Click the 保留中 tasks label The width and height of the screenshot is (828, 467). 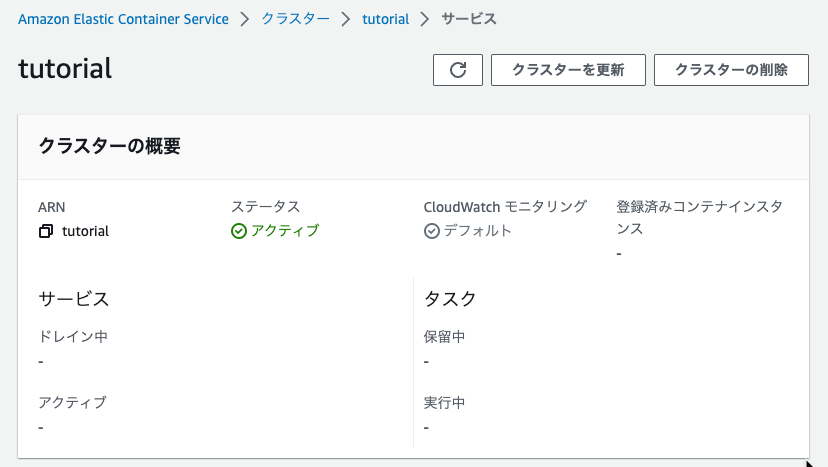pos(444,337)
